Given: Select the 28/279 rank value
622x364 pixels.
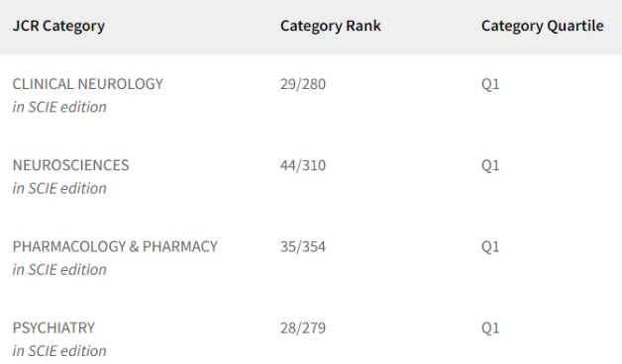Looking at the screenshot, I should [303, 328].
